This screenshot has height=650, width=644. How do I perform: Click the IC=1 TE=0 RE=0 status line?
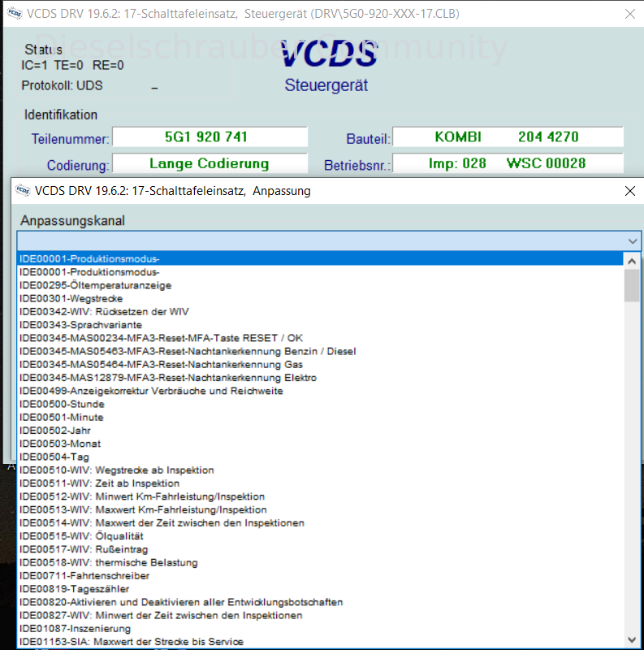point(72,65)
